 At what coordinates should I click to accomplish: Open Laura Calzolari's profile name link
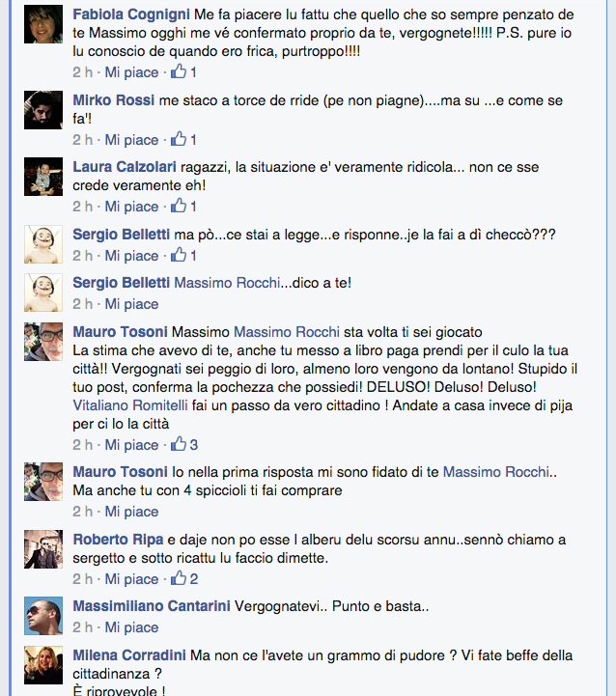click(125, 167)
